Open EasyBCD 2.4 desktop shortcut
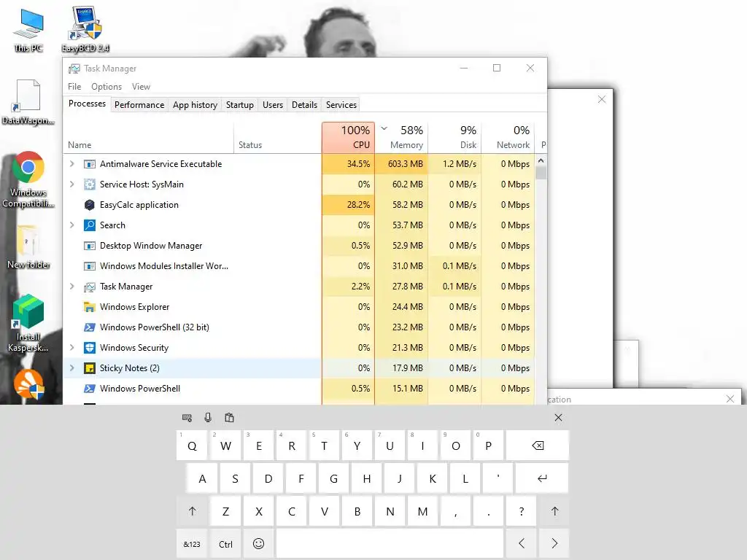The image size is (747, 560). point(85,29)
